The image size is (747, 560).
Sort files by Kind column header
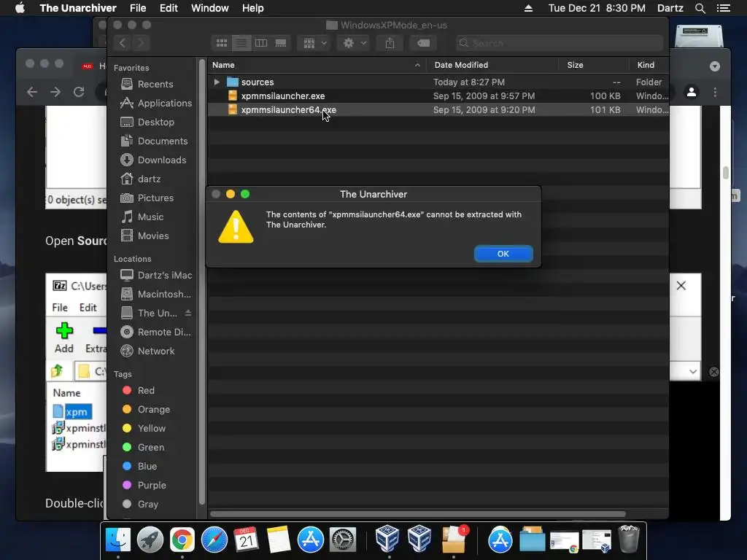[649, 65]
